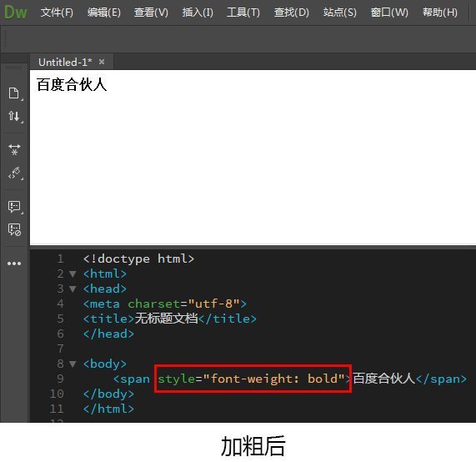
Task: Click the </span> closing tag
Action: (x=441, y=379)
